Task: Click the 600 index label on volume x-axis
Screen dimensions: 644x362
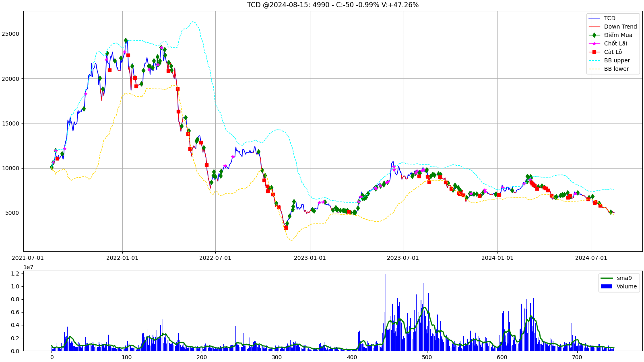Action: pos(502,357)
